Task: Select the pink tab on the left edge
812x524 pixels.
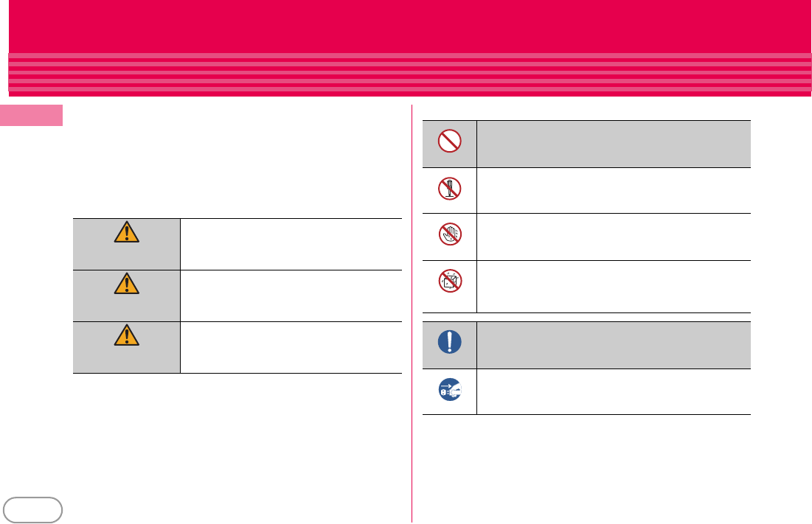Action: pos(31,116)
